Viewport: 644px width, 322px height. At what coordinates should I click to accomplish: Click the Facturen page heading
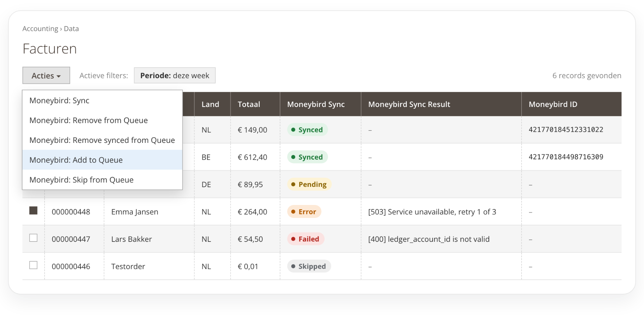pyautogui.click(x=50, y=49)
